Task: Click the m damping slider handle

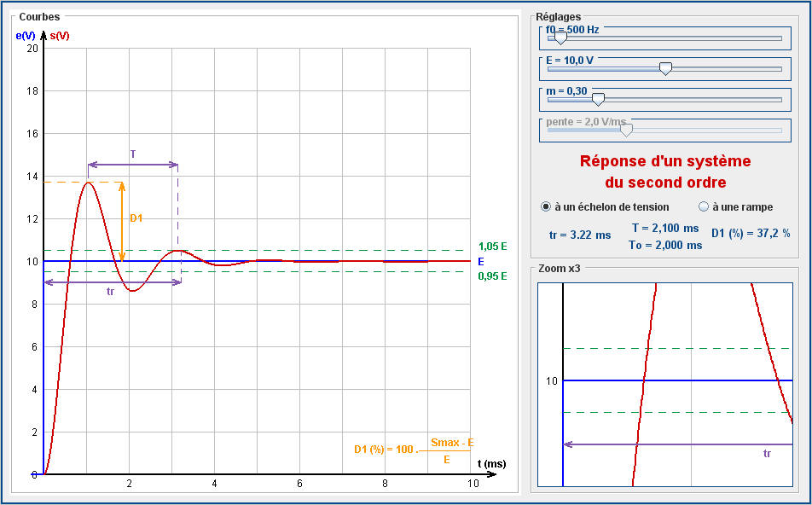Action: [x=598, y=100]
